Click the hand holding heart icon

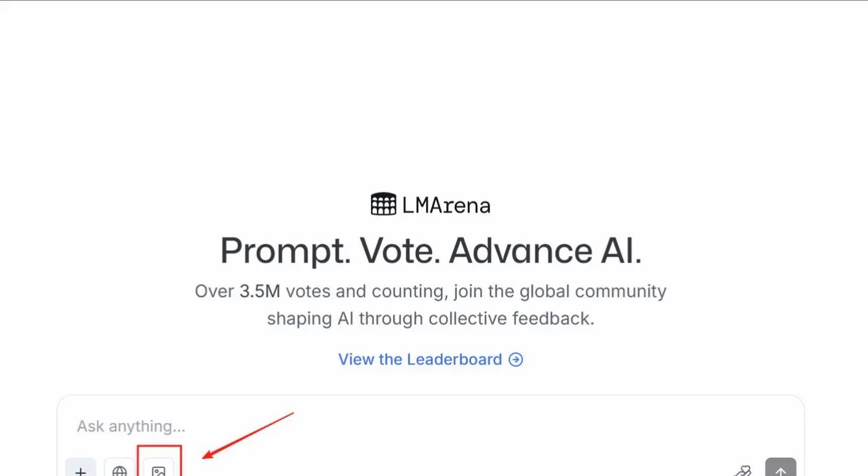click(743, 471)
